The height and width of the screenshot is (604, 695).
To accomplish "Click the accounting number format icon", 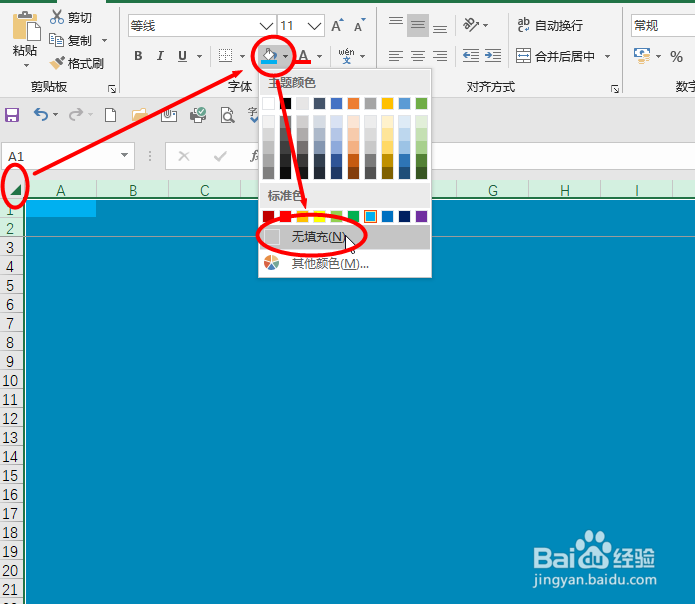I will [642, 56].
